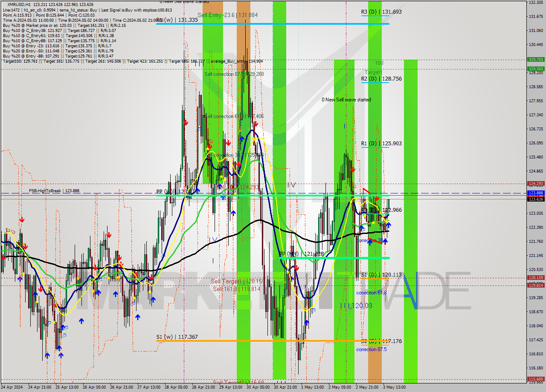Viewport: 546px width, 392px height.
Task: Click the '30 Apr 21:00' time axis label
Action: pyautogui.click(x=285, y=388)
